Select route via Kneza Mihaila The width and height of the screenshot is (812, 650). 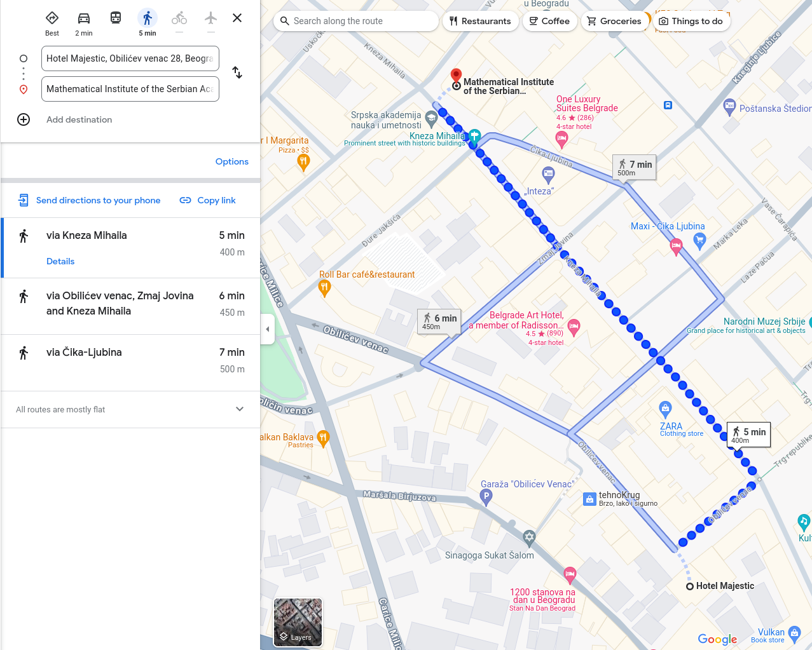(x=130, y=248)
